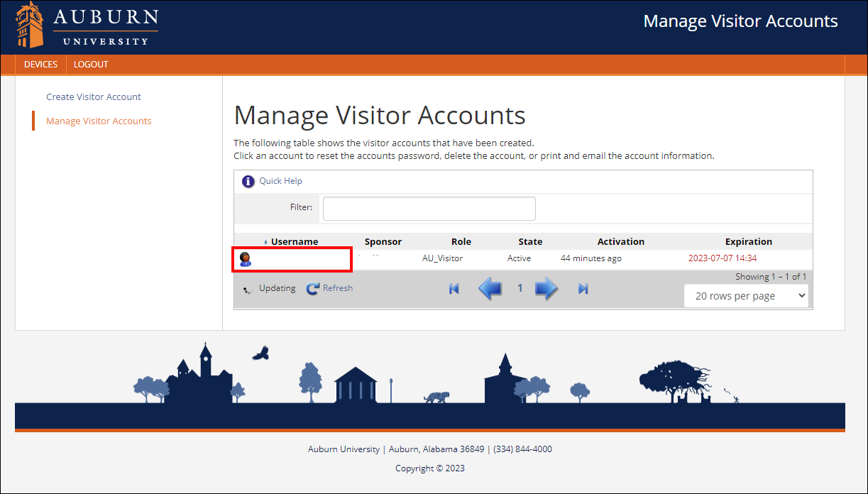Focus the Filter text field
This screenshot has width=868, height=494.
pos(429,209)
